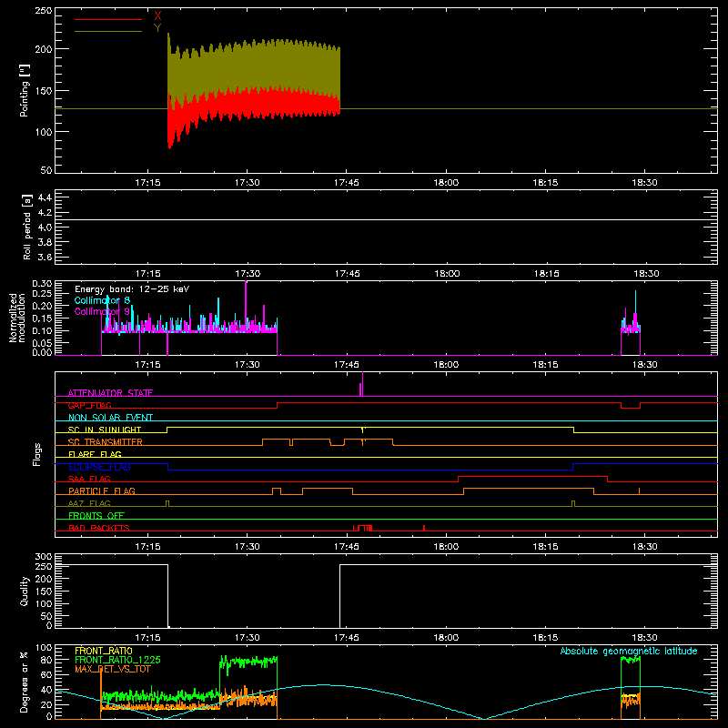Click the 'Collimator 8' legend label
This screenshot has height=728, width=728.
(102, 300)
